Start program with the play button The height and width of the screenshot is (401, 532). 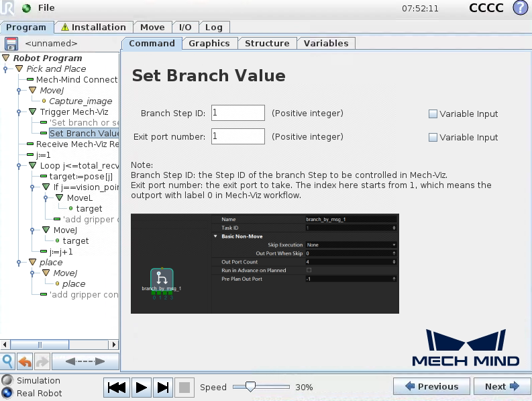(141, 388)
